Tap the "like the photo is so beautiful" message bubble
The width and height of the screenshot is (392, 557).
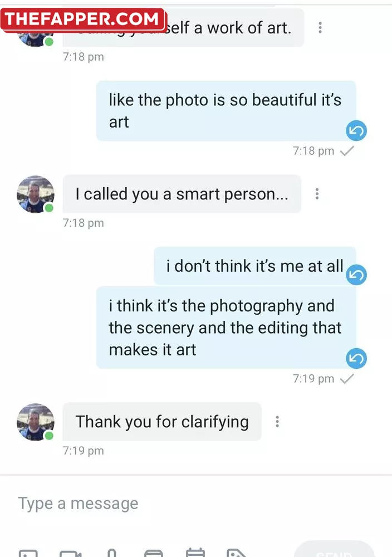(226, 111)
